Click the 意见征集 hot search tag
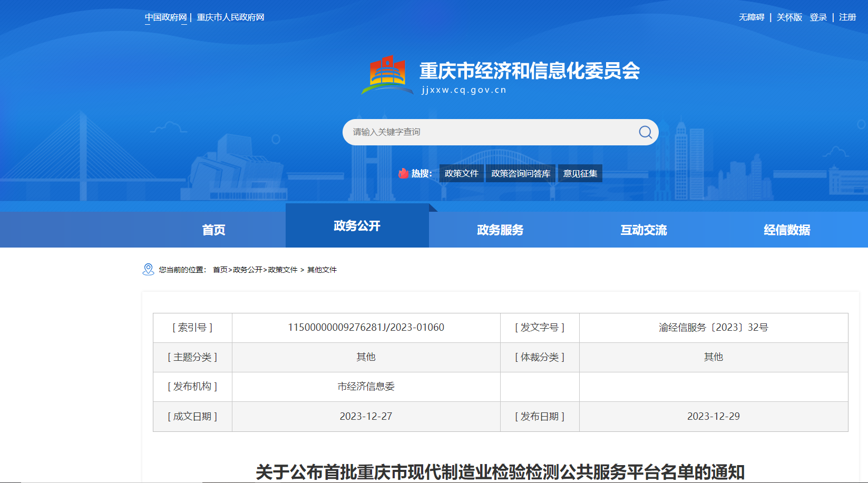The height and width of the screenshot is (483, 868). click(x=580, y=173)
